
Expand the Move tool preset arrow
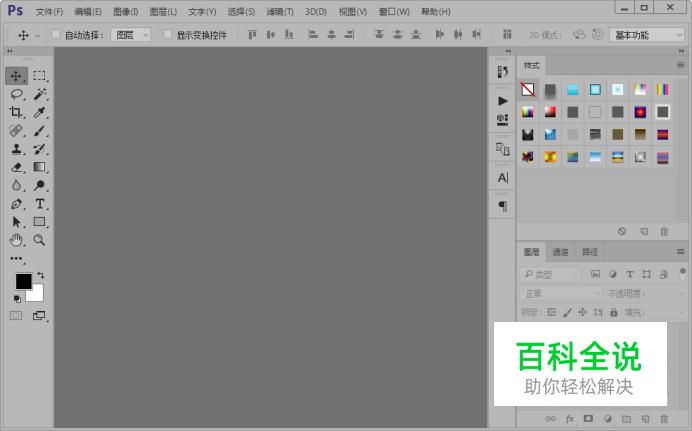pyautogui.click(x=38, y=35)
